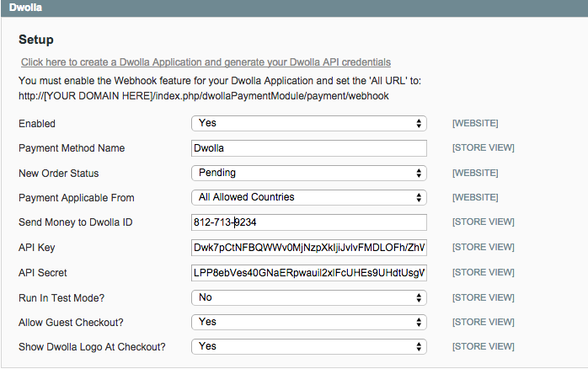Open the Dwolla API credentials creation link

pyautogui.click(x=206, y=62)
